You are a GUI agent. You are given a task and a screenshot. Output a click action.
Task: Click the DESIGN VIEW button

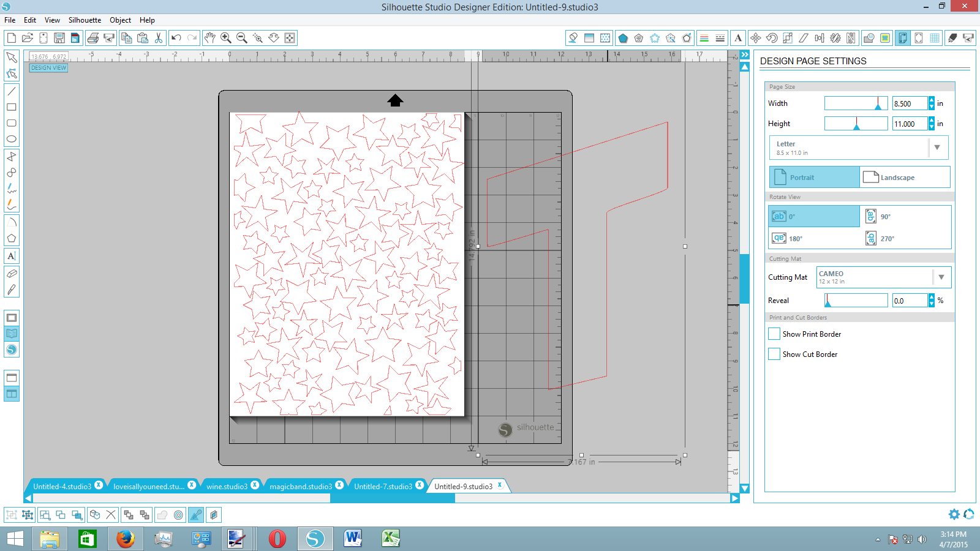pyautogui.click(x=49, y=68)
